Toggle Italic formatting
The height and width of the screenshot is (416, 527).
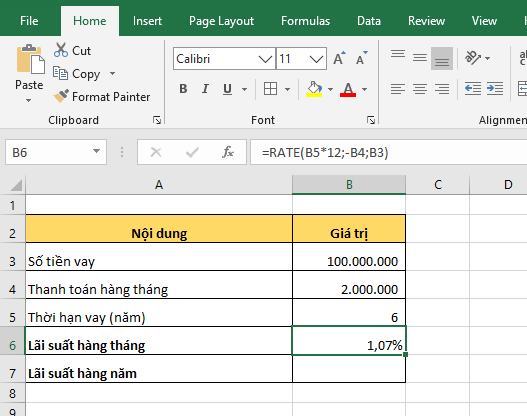click(x=205, y=89)
